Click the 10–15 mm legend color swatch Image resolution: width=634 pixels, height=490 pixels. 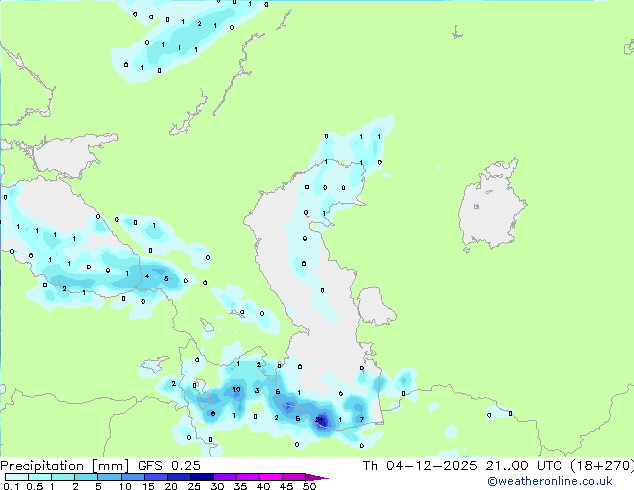coord(133,477)
